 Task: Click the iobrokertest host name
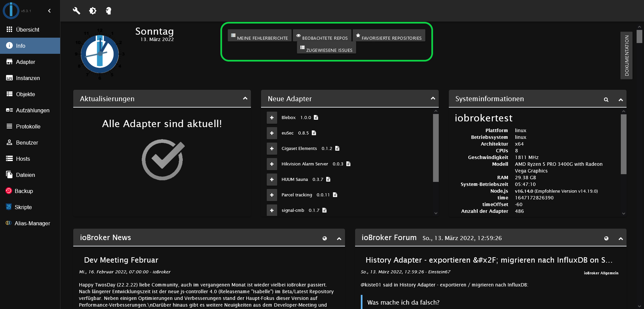[x=483, y=118]
